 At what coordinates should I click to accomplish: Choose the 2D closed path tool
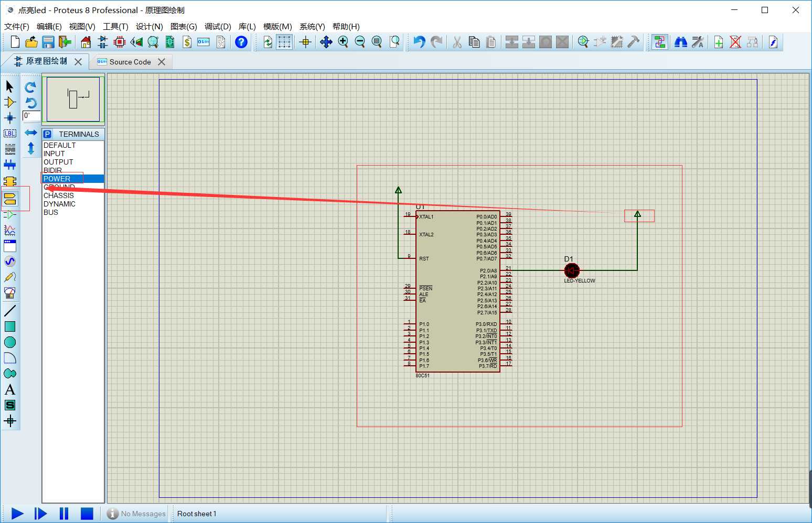pos(9,374)
